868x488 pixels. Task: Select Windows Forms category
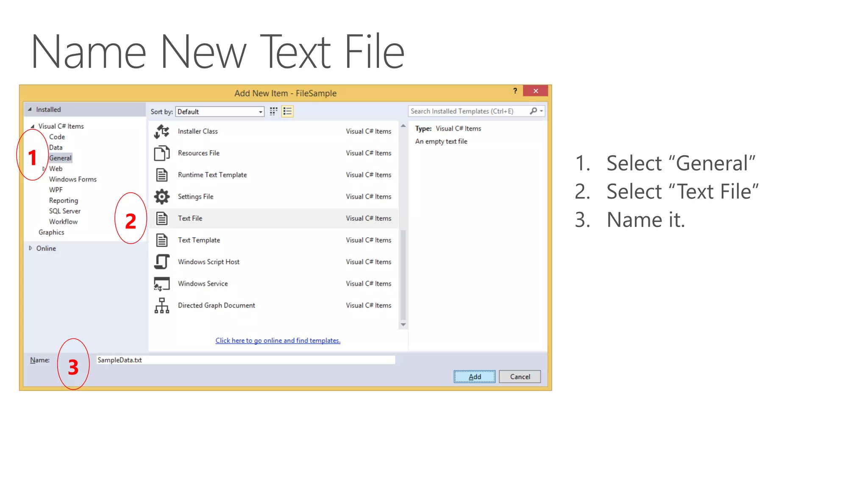point(72,179)
